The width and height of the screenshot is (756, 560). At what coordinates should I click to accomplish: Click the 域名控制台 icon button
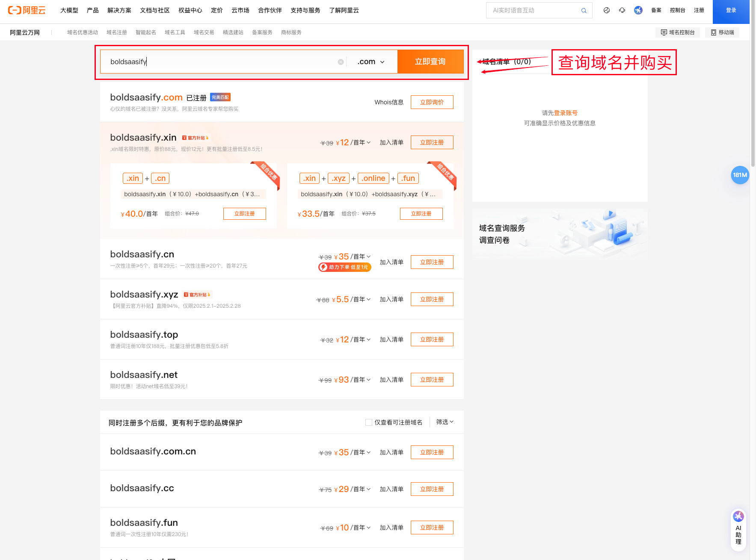pyautogui.click(x=678, y=32)
